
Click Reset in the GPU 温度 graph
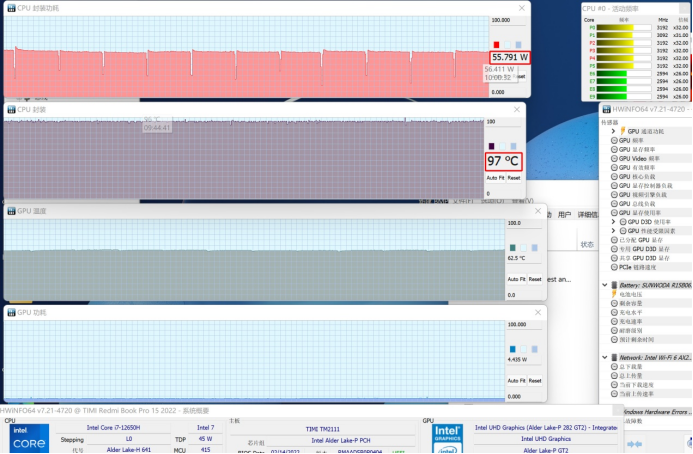pyautogui.click(x=535, y=279)
